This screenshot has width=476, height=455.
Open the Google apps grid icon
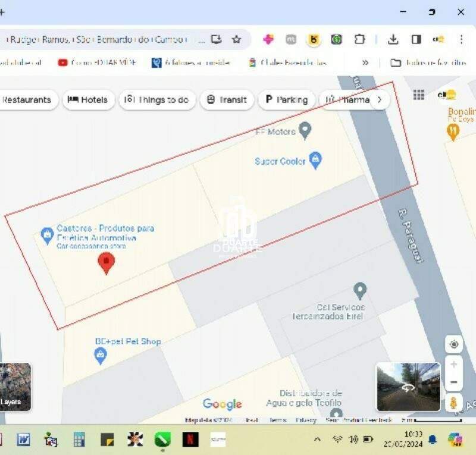[x=419, y=95]
